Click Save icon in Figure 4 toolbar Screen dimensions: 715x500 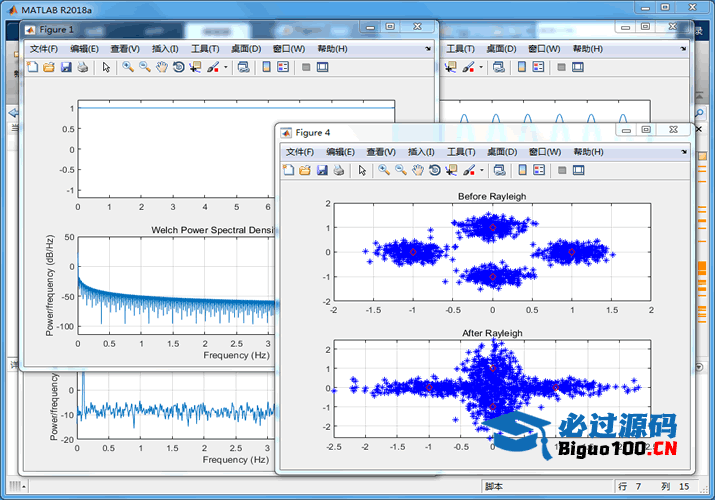tap(322, 170)
